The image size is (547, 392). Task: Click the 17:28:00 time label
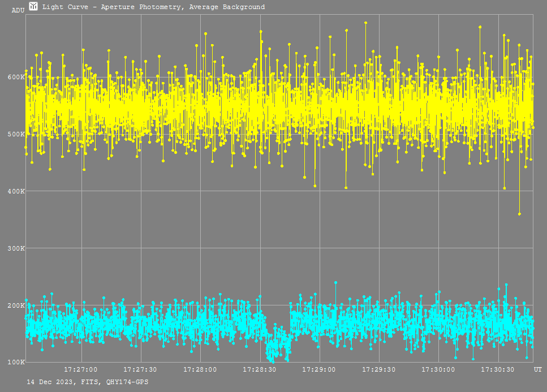(x=200, y=370)
